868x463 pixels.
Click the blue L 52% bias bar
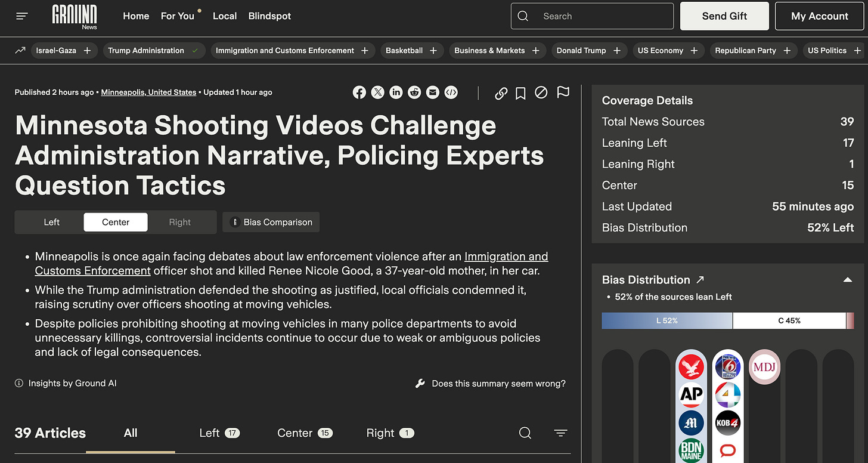666,320
